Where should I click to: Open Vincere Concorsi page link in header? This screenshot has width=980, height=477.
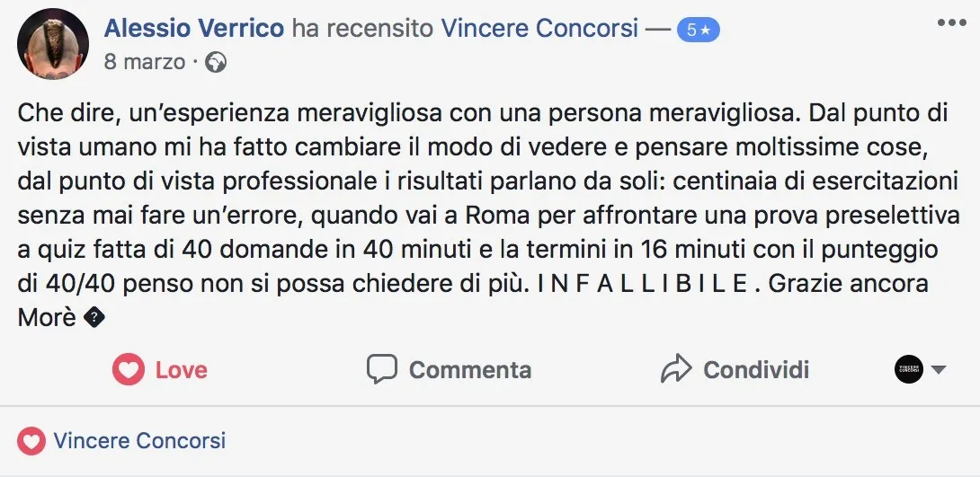coord(539,28)
